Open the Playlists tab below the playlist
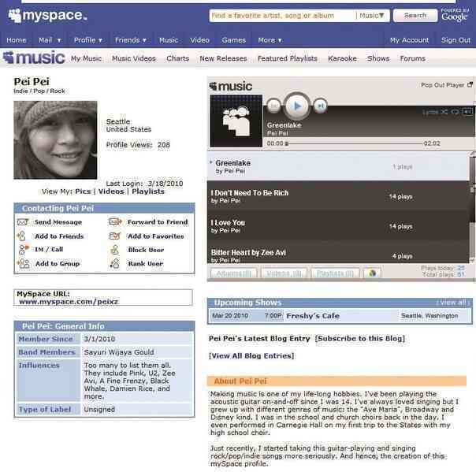This screenshot has width=476, height=472. [x=335, y=273]
